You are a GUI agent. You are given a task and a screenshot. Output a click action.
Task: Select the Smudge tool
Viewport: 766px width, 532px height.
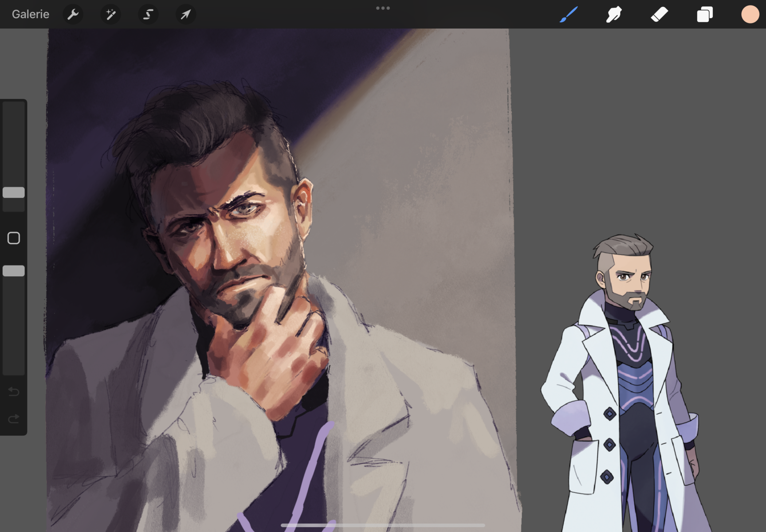[614, 14]
